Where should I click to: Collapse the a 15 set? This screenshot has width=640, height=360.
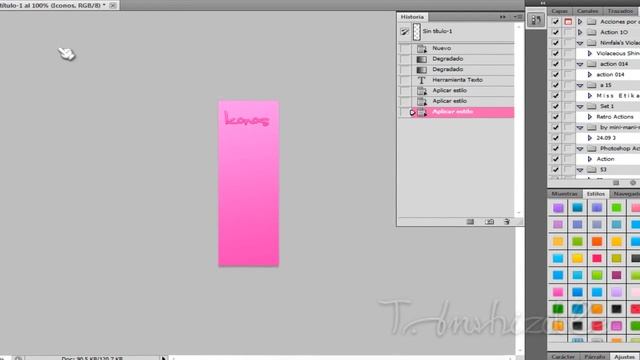point(580,85)
